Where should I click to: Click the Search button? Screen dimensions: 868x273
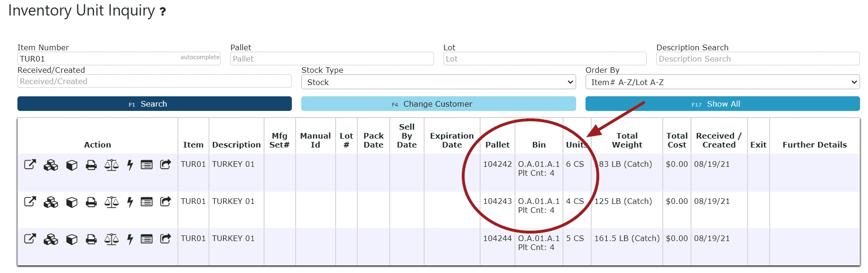click(x=154, y=104)
